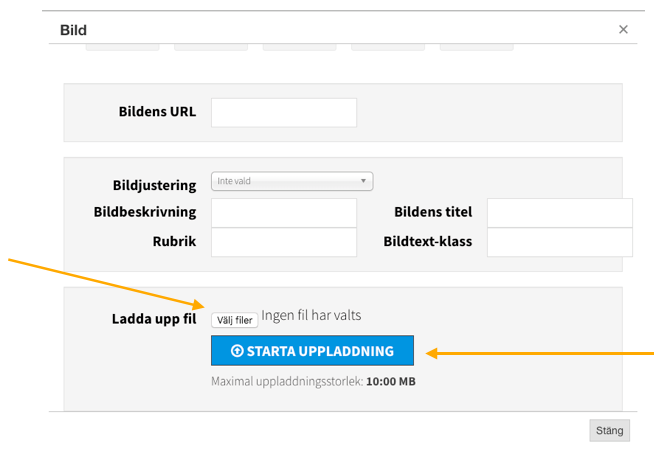Click the upload arrow icon in Starta Uppladdning
The height and width of the screenshot is (471, 665).
coord(237,351)
